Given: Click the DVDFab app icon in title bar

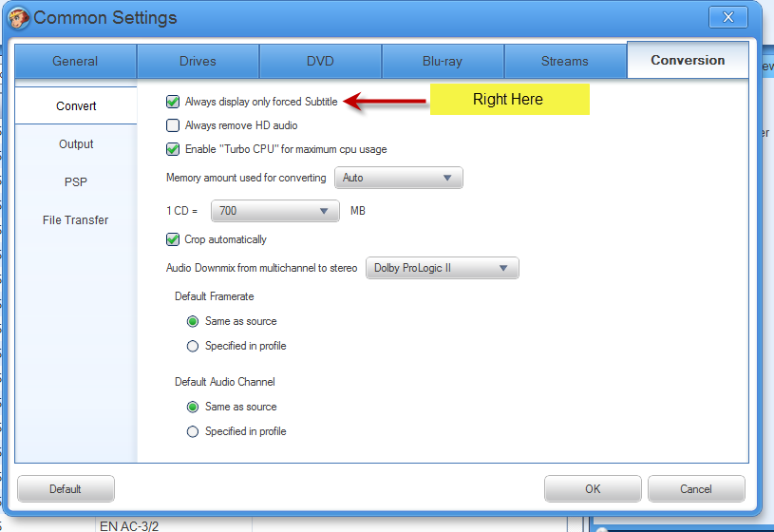Looking at the screenshot, I should [x=19, y=18].
